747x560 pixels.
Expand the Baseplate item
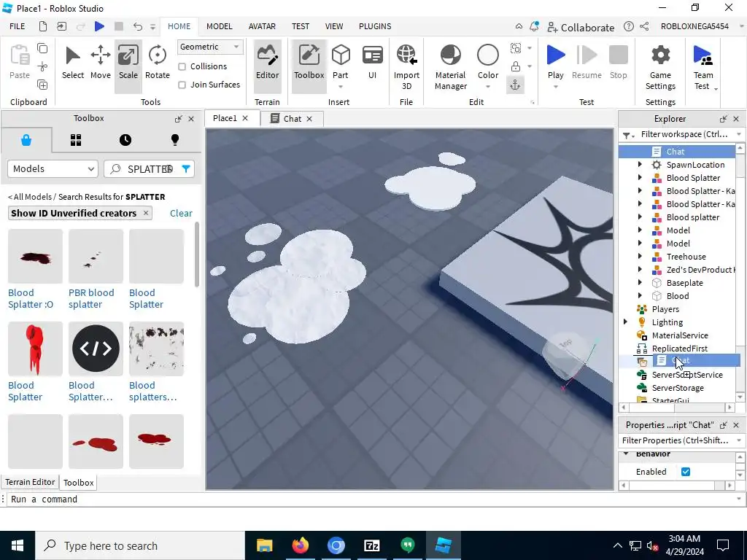point(640,282)
